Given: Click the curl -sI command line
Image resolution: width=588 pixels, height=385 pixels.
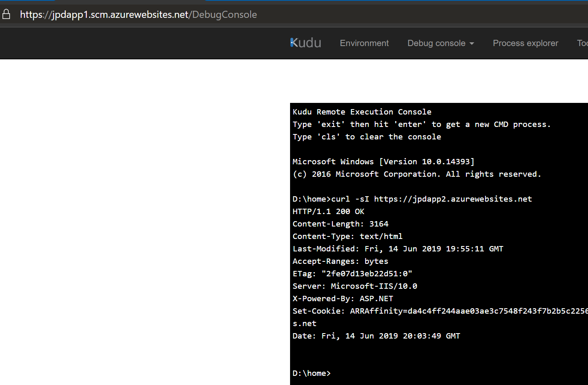Looking at the screenshot, I should click(412, 199).
